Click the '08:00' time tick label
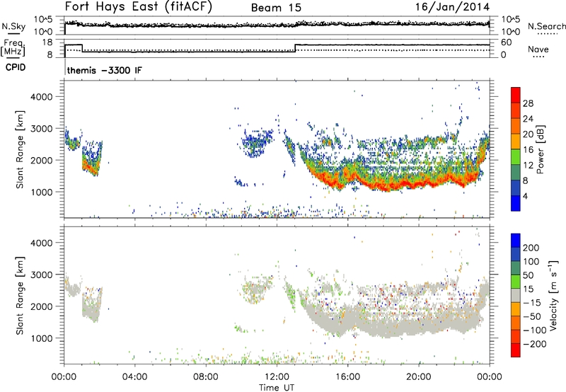The image size is (566, 392). pos(205,377)
